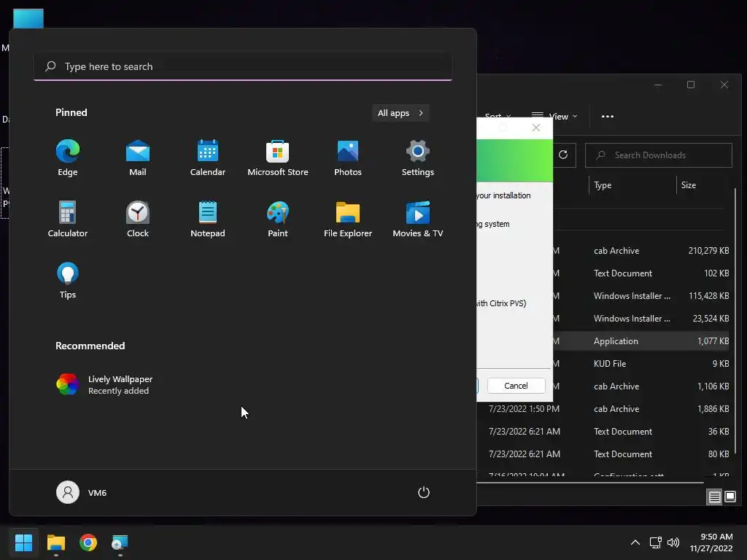Close the installer dialog with X
The image size is (747, 560).
tap(536, 128)
